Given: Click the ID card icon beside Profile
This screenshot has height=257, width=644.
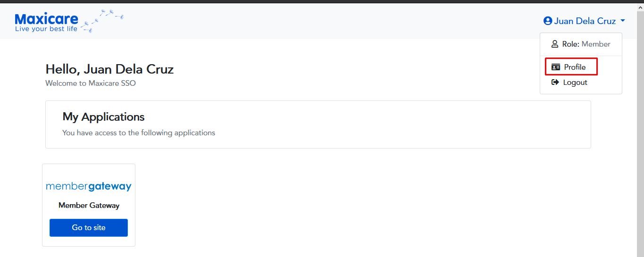Looking at the screenshot, I should tap(556, 67).
